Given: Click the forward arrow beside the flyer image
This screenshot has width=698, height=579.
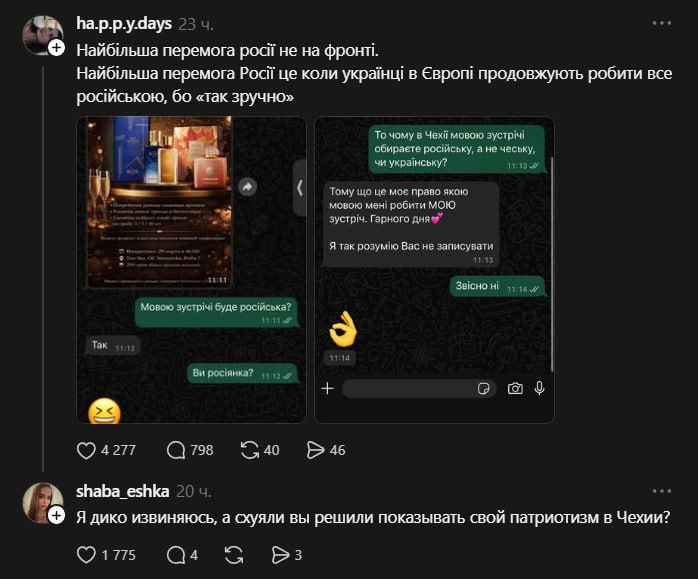Looking at the screenshot, I should 248,186.
